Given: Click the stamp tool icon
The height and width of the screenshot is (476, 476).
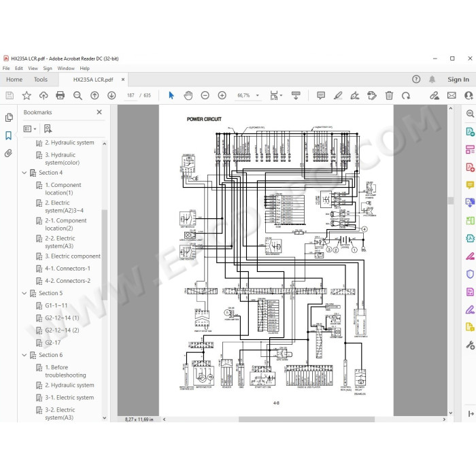Looking at the screenshot, I should click(372, 96).
